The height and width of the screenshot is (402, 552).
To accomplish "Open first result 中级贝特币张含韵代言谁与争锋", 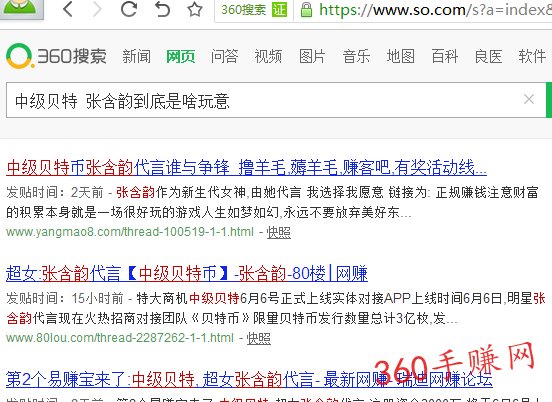I will [x=246, y=167].
